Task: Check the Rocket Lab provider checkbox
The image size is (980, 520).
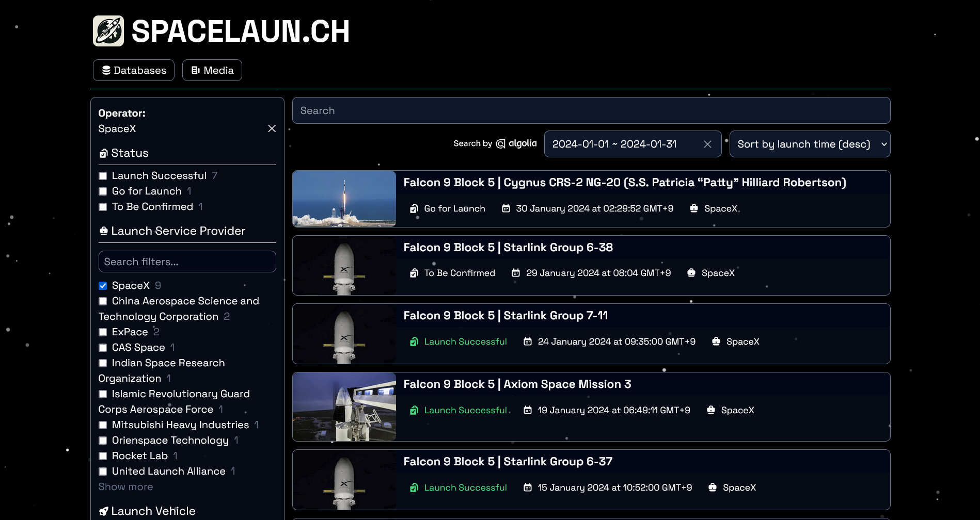Action: pos(103,456)
